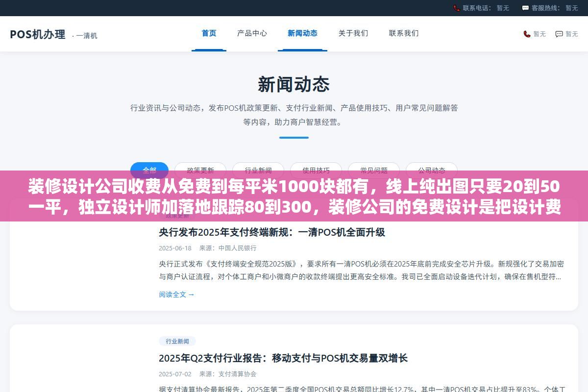Select the 常见问题 filter tab

(x=374, y=171)
